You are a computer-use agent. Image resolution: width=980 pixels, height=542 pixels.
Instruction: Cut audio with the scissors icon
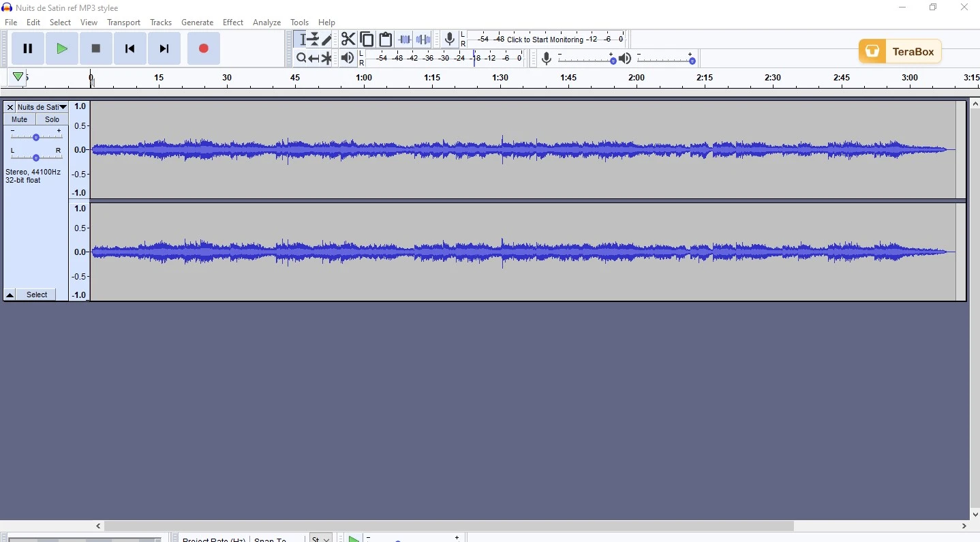coord(348,40)
